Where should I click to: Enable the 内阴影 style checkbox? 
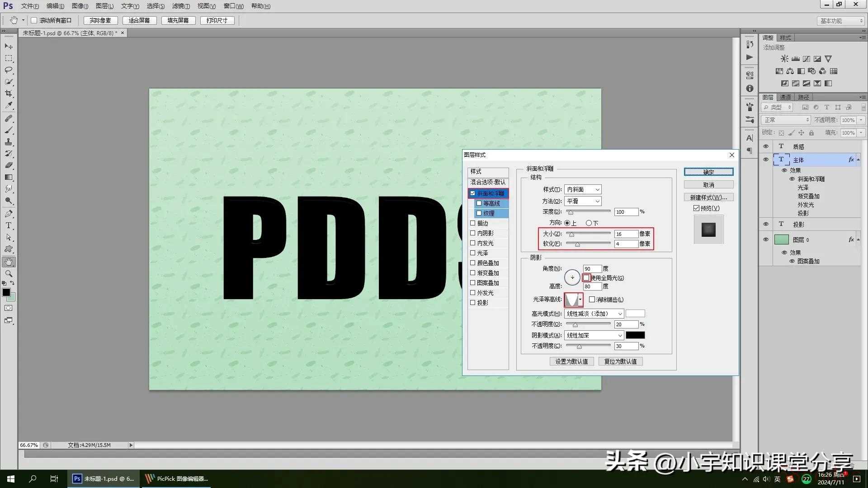pos(473,233)
